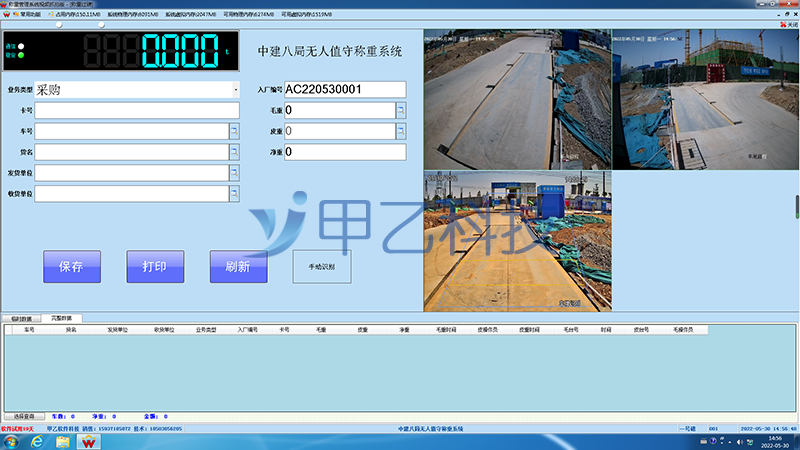Screen dimensions: 800x450
Task: Click the 选择查询 button
Action: click(x=24, y=415)
